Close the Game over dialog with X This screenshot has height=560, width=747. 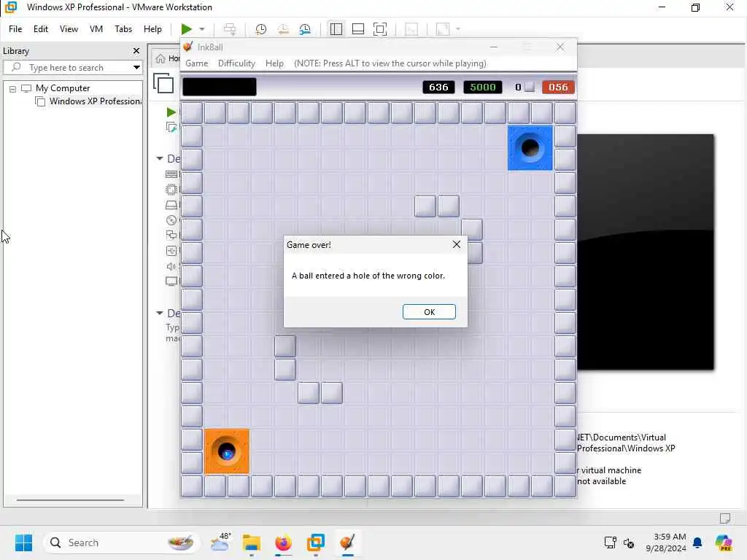point(457,244)
